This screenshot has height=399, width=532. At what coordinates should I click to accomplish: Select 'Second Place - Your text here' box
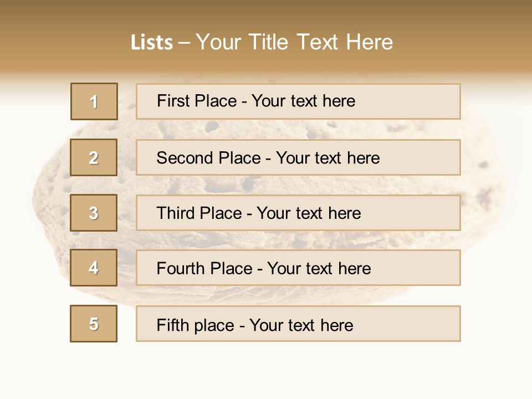(x=298, y=157)
